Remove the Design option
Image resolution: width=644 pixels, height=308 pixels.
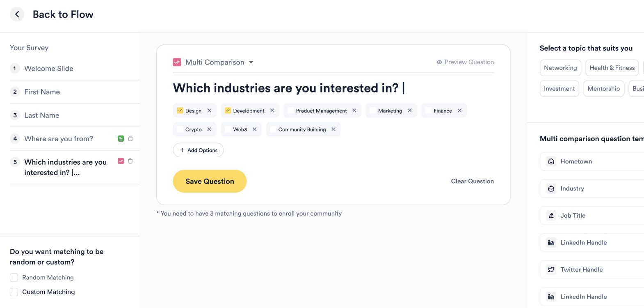pyautogui.click(x=209, y=110)
